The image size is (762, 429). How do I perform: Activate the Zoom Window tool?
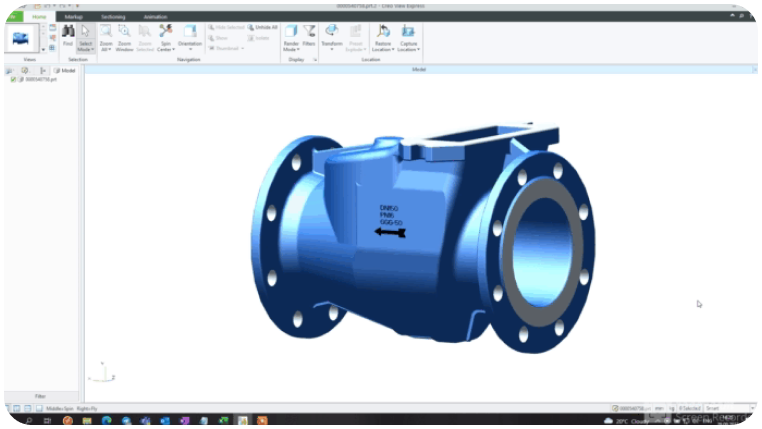(124, 38)
